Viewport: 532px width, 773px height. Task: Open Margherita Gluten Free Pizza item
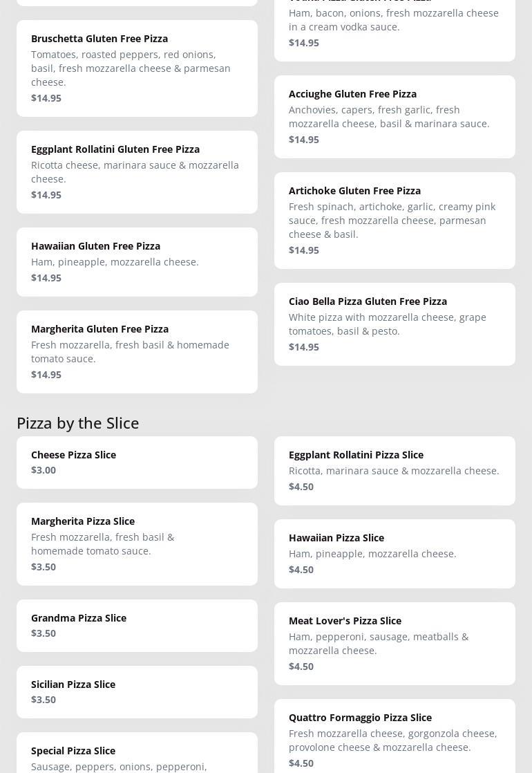click(x=137, y=351)
